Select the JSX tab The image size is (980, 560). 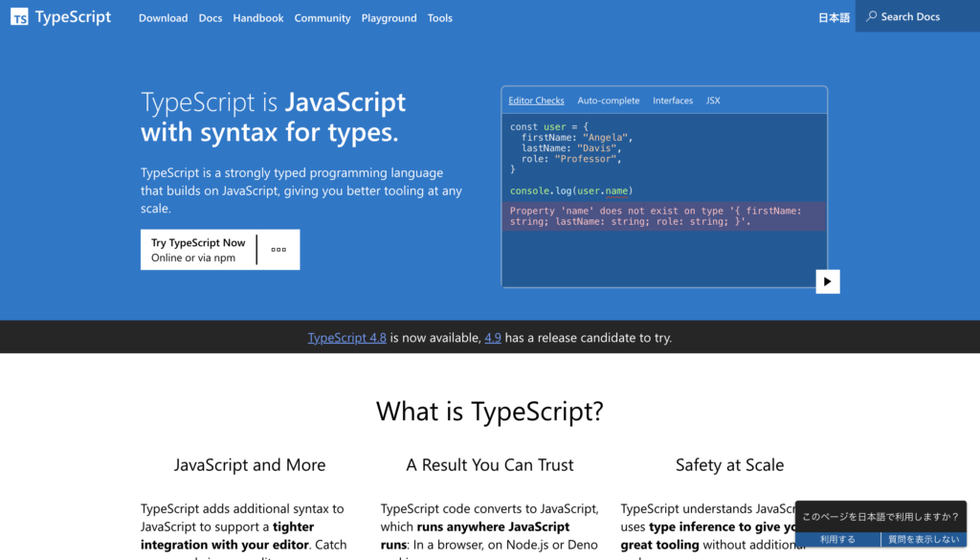click(x=713, y=101)
